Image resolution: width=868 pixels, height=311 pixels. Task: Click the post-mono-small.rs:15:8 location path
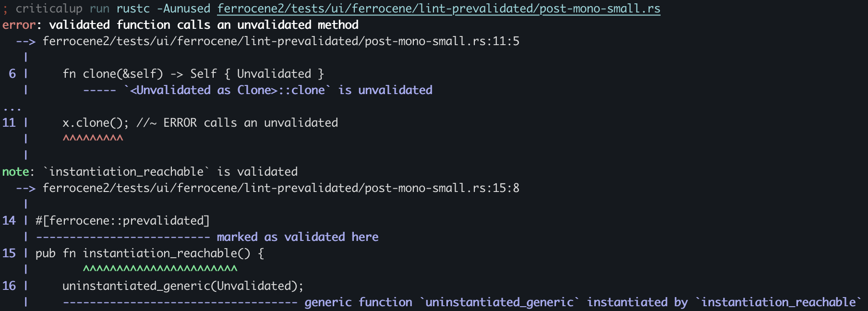click(281, 188)
